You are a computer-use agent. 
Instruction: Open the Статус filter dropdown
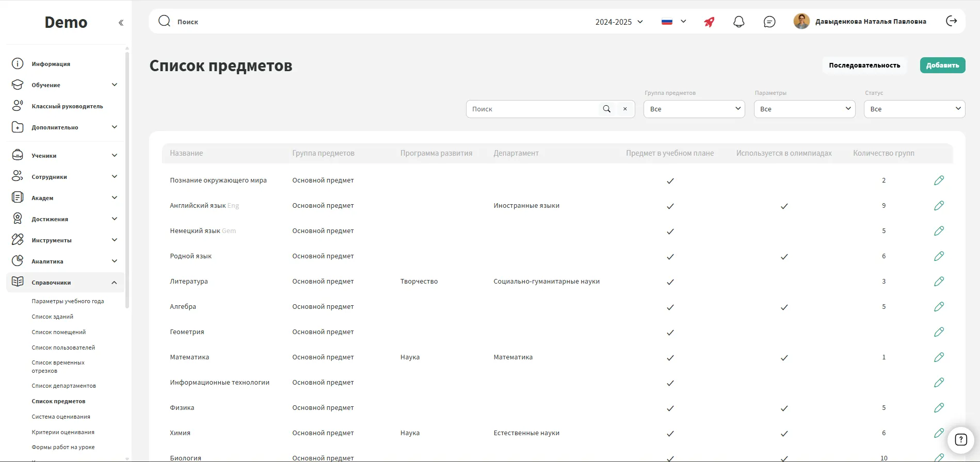[914, 109]
